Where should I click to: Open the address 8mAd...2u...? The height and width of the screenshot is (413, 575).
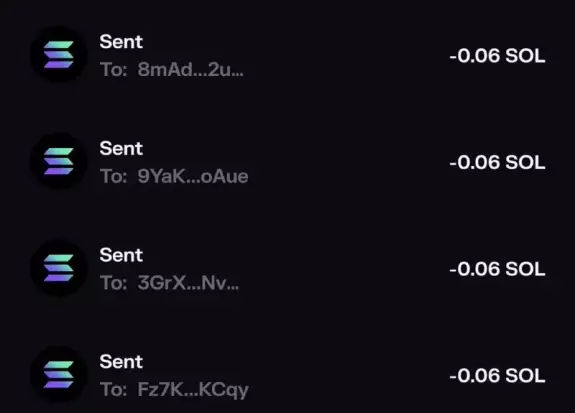(x=190, y=69)
